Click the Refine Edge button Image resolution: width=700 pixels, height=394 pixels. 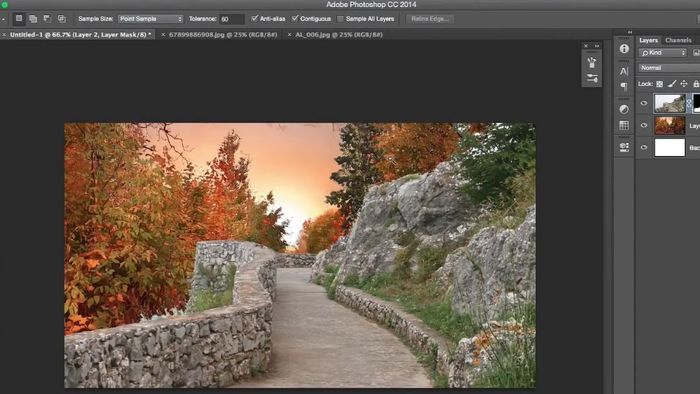pyautogui.click(x=430, y=19)
